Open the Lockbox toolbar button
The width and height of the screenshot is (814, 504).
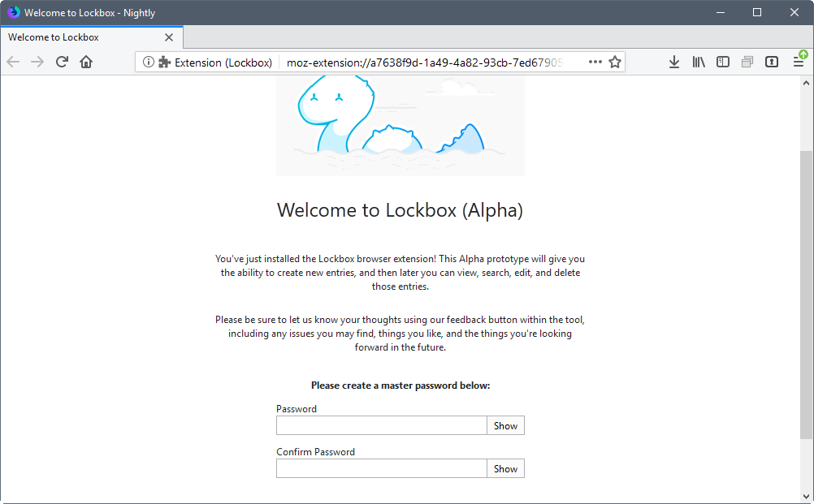point(772,62)
